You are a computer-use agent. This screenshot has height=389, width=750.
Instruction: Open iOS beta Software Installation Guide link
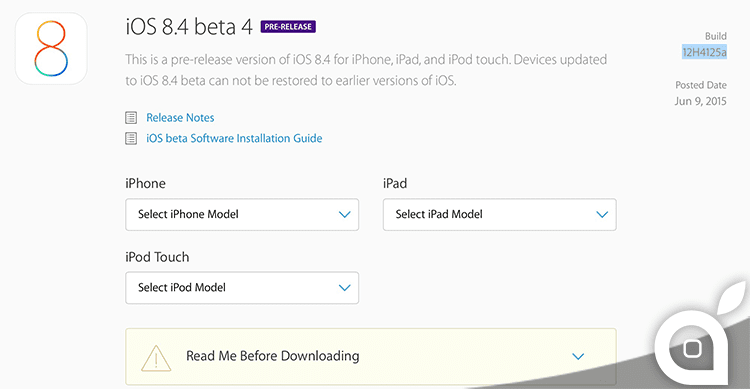tap(234, 138)
